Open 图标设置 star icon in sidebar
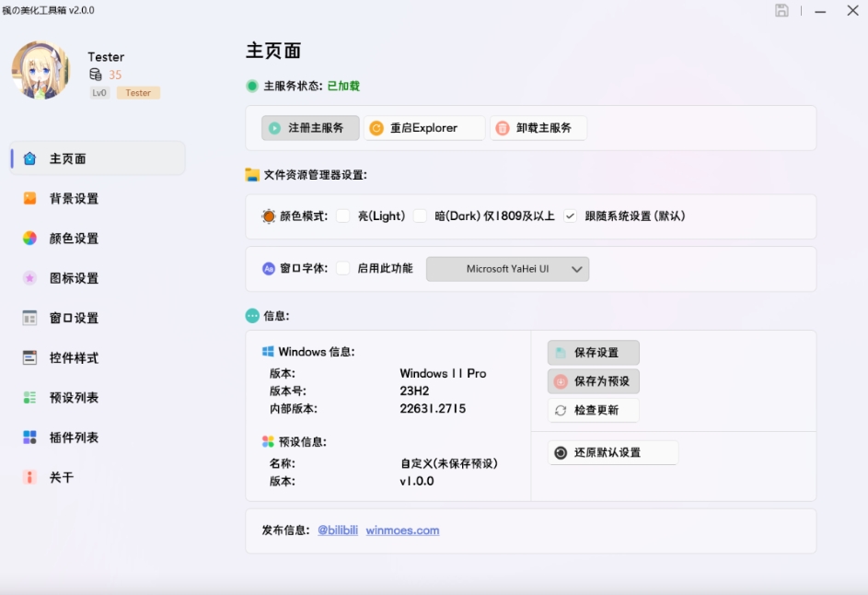The image size is (868, 595). [x=30, y=278]
